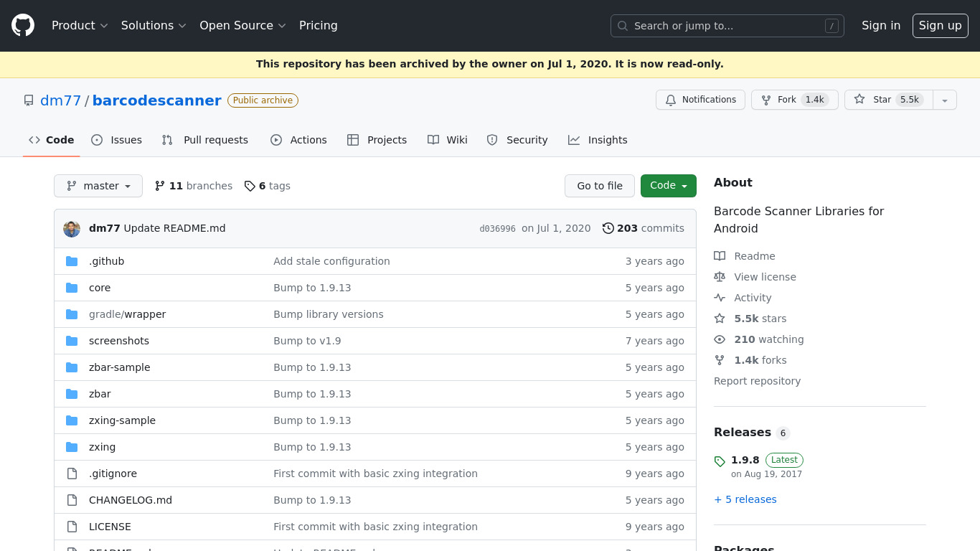Open the zbar folder name
980x551 pixels.
100,394
